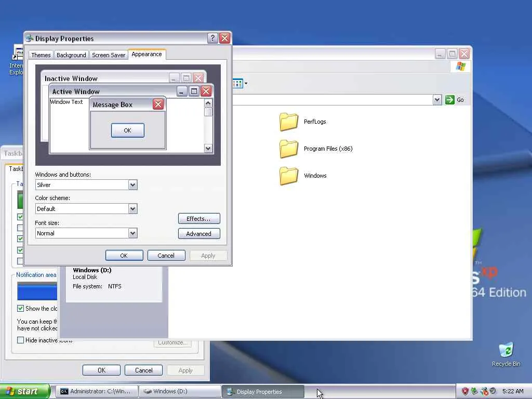Open the Explorer address bar dropdown arrow
532x399 pixels.
(x=437, y=100)
